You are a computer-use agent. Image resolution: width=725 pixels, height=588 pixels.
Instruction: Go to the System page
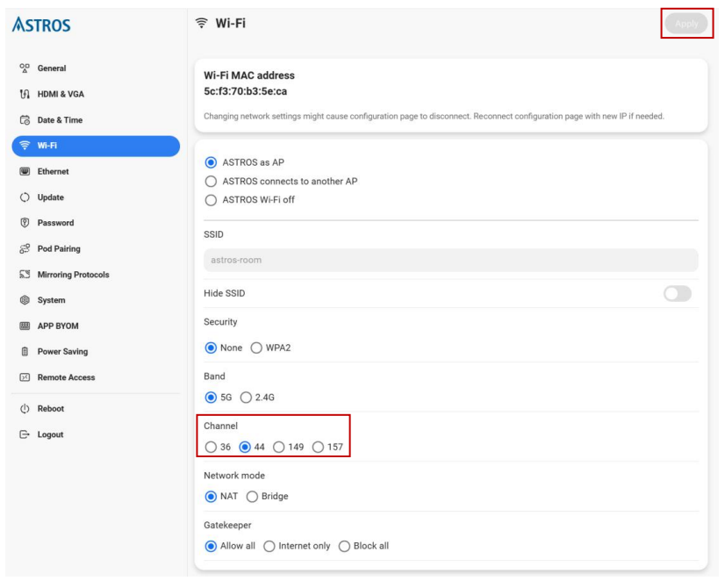96,300
